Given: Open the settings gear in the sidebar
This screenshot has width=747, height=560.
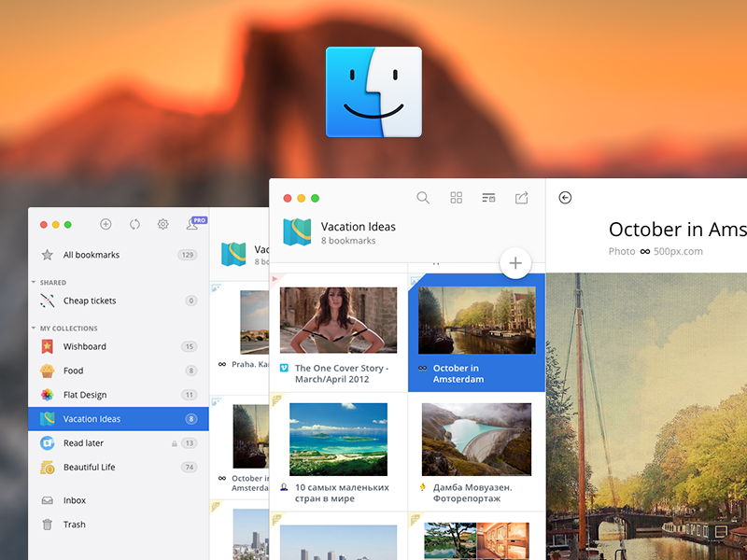Looking at the screenshot, I should [x=162, y=224].
